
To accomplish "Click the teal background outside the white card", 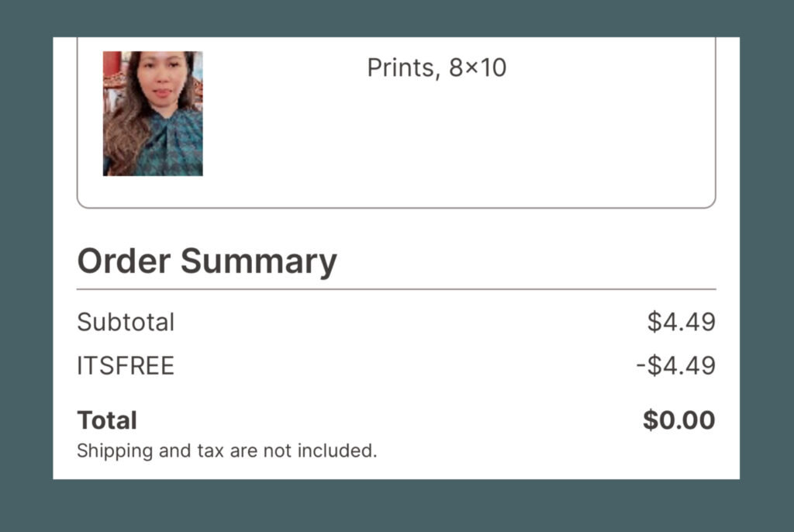I will [x=396, y=506].
